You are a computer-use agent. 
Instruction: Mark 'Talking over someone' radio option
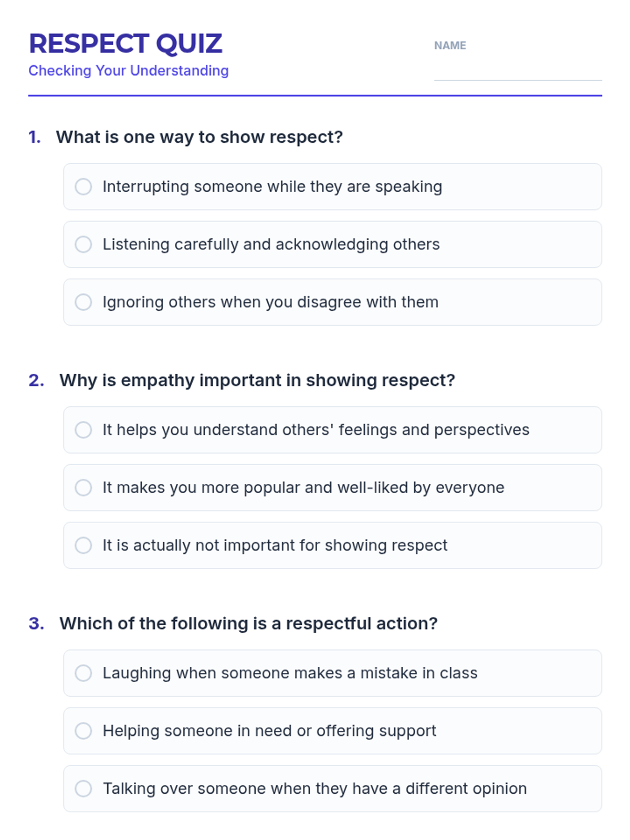pyautogui.click(x=83, y=788)
